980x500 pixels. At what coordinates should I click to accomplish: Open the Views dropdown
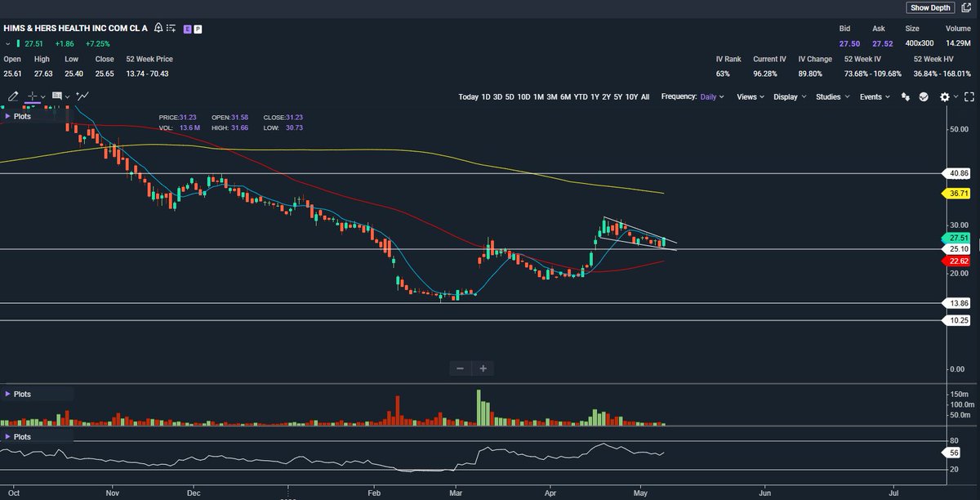(751, 96)
